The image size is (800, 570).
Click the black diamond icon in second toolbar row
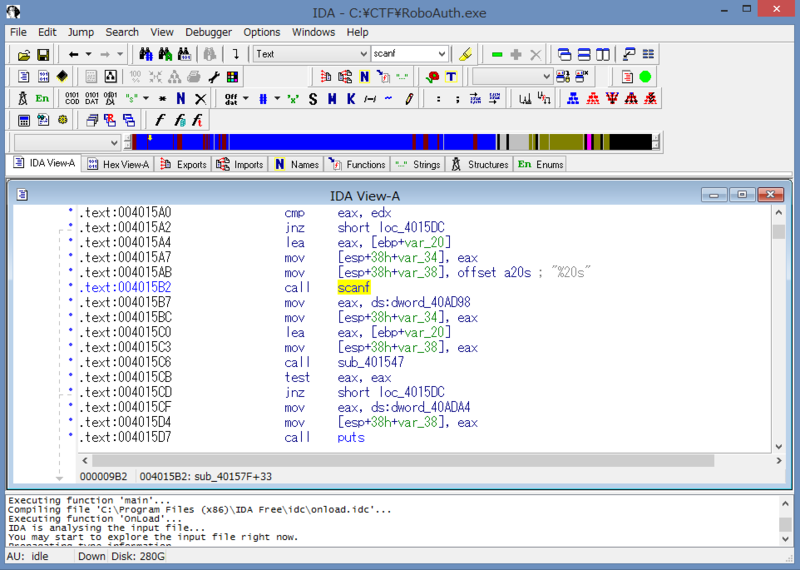62,77
